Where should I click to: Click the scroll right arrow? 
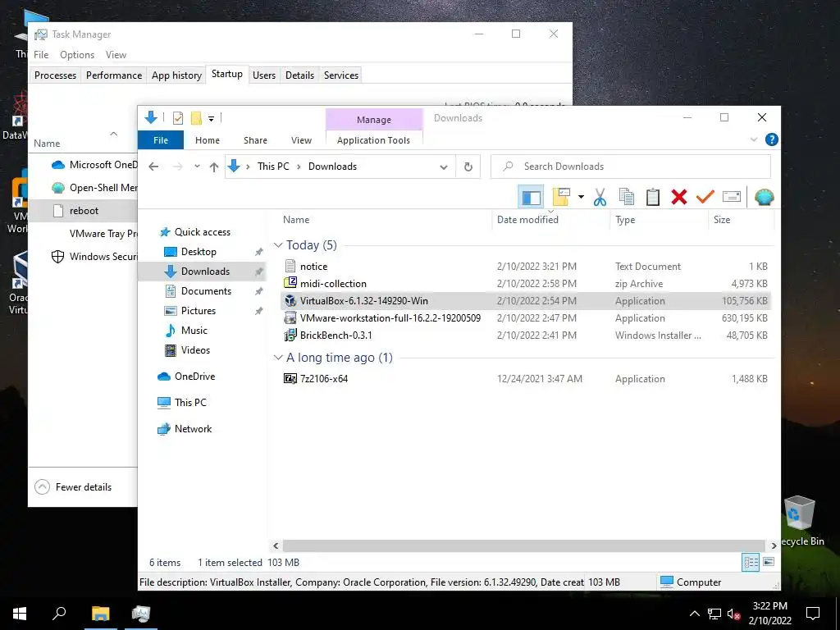[x=774, y=546]
